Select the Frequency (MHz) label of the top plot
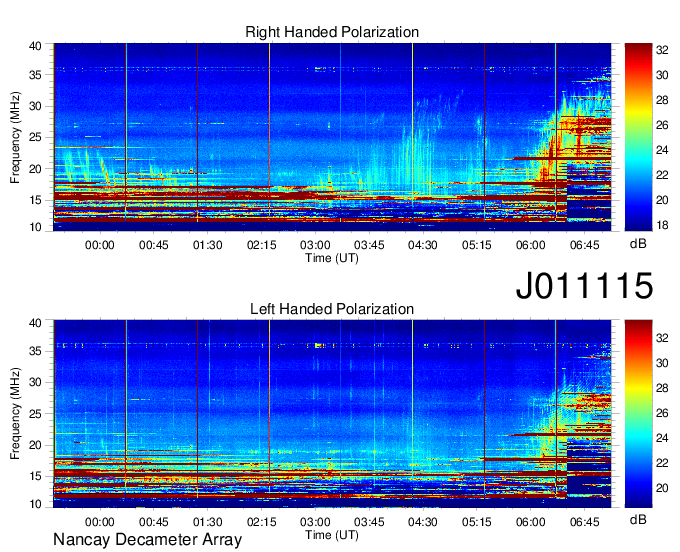Image resolution: width=680 pixels, height=552 pixels. 15,137
